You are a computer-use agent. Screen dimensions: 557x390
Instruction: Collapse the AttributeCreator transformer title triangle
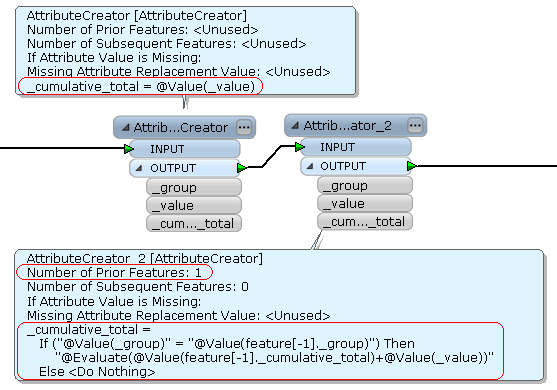(x=125, y=128)
